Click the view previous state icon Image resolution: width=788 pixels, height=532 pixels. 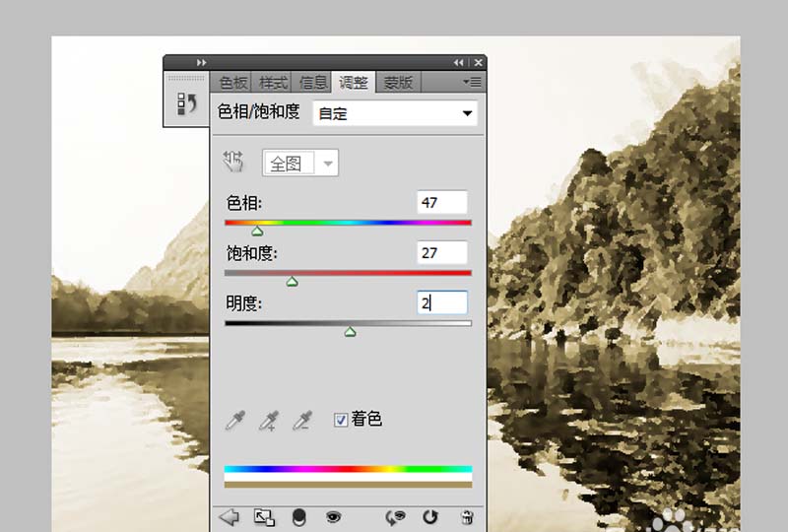(395, 517)
